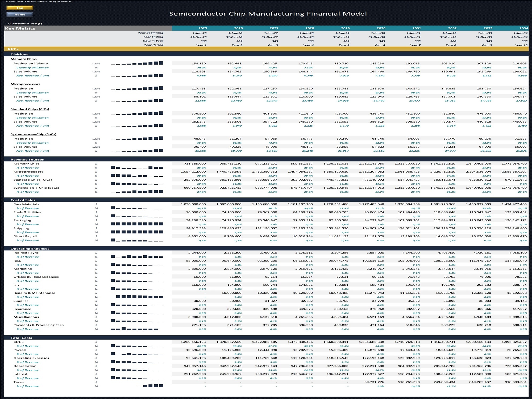Select Depreciation 2025 value 942.957.143

tap(195, 366)
